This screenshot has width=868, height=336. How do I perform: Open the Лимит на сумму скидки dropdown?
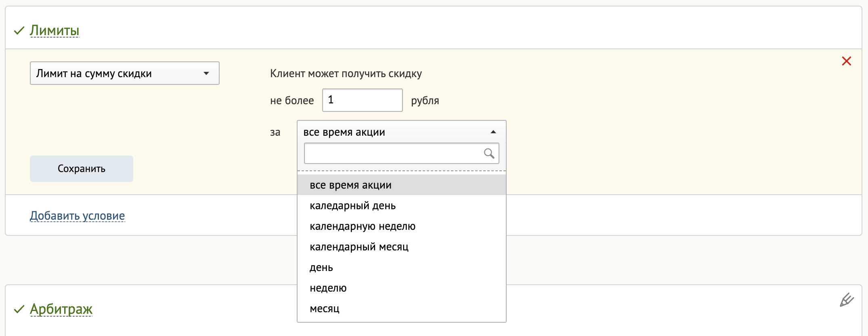tap(125, 73)
